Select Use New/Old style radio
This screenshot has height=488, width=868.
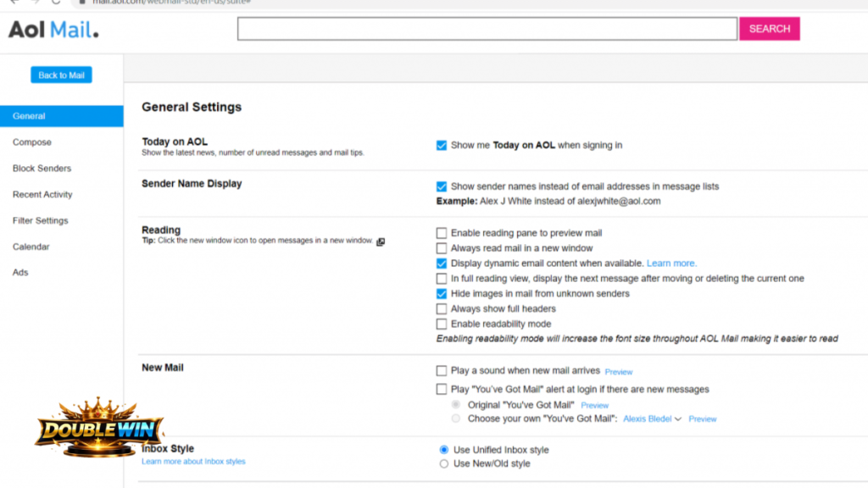pyautogui.click(x=444, y=463)
